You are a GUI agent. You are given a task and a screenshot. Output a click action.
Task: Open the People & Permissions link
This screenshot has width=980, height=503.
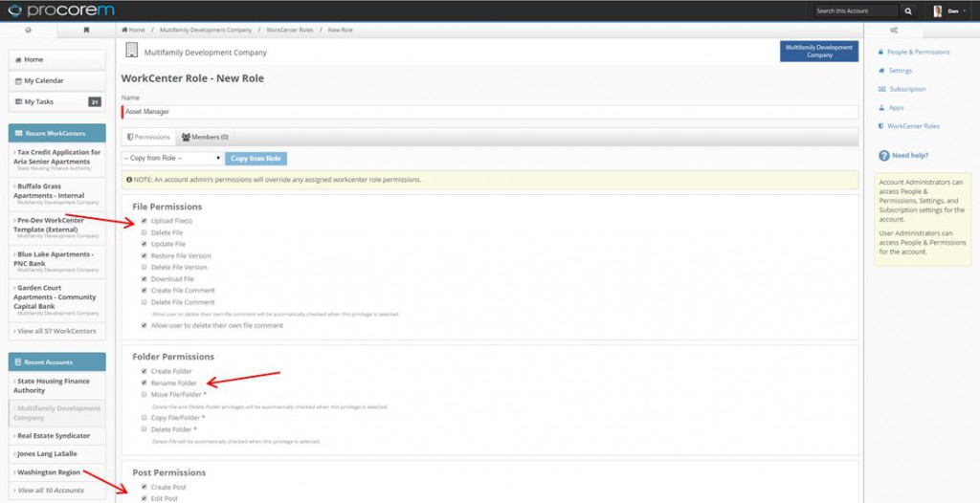pos(918,52)
